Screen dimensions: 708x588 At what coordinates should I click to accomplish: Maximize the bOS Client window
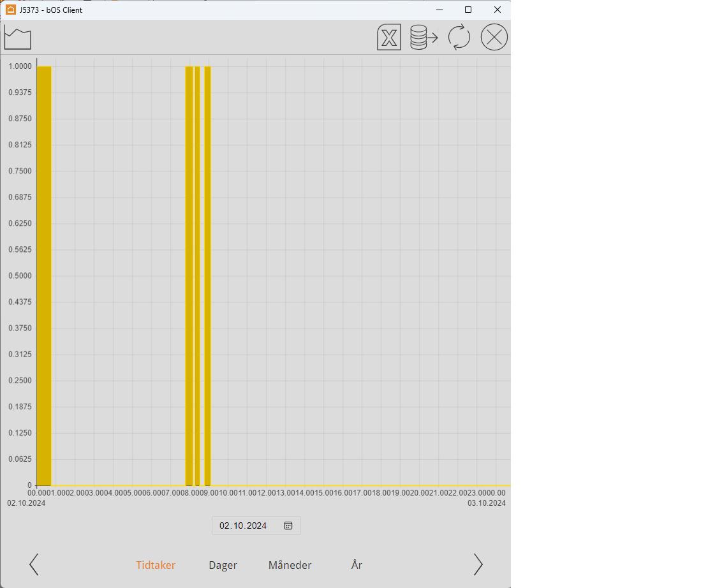click(x=468, y=10)
